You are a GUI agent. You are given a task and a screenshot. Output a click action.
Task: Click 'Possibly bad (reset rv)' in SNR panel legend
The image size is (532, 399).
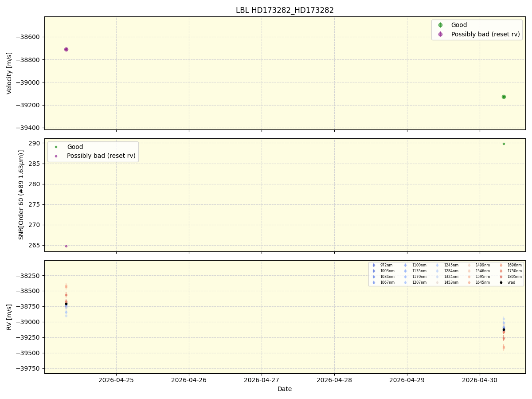(101, 156)
